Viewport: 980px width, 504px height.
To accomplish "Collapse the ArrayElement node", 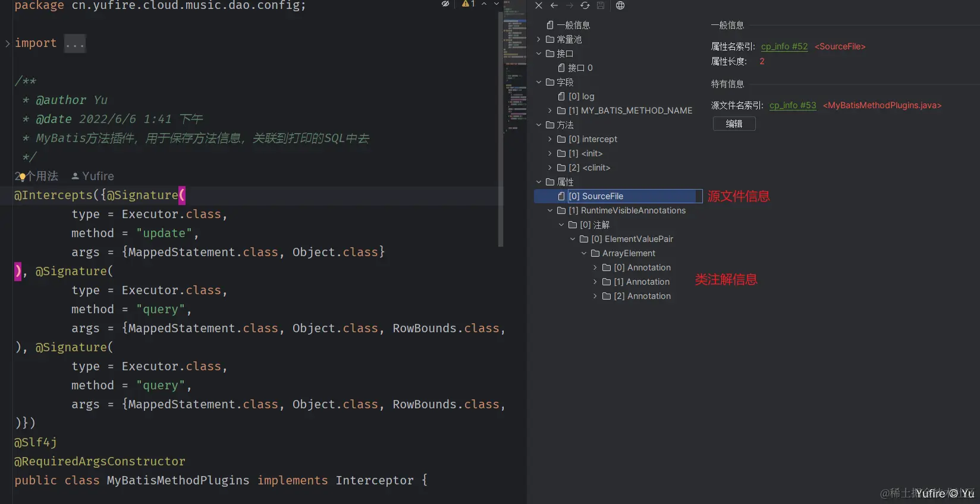I will point(584,253).
